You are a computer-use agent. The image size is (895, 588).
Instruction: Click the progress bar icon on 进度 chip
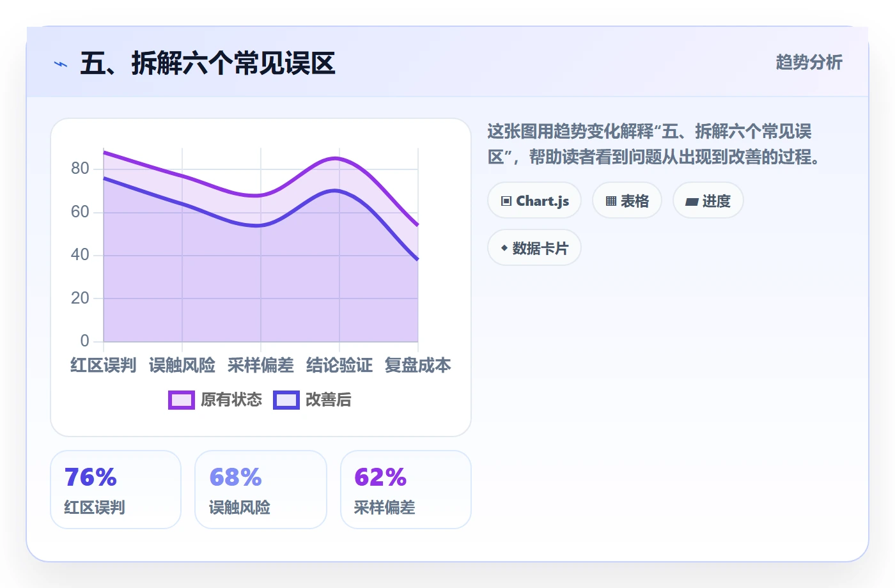(x=692, y=202)
